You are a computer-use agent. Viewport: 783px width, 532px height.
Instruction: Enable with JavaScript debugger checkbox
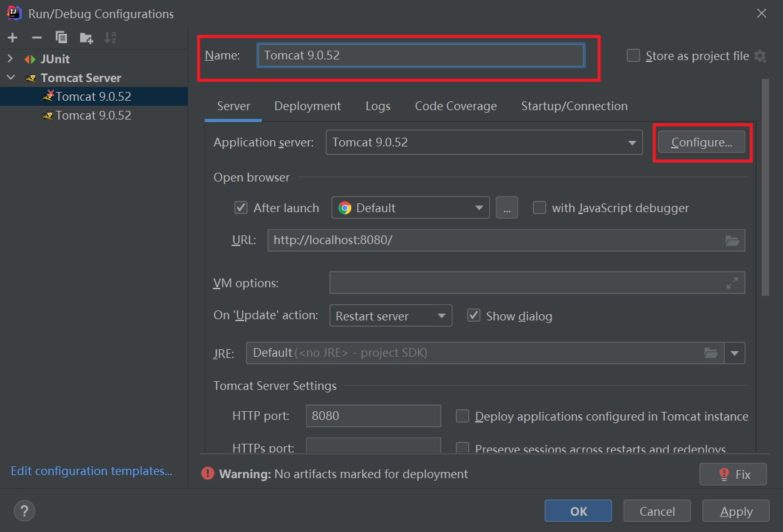[540, 208]
